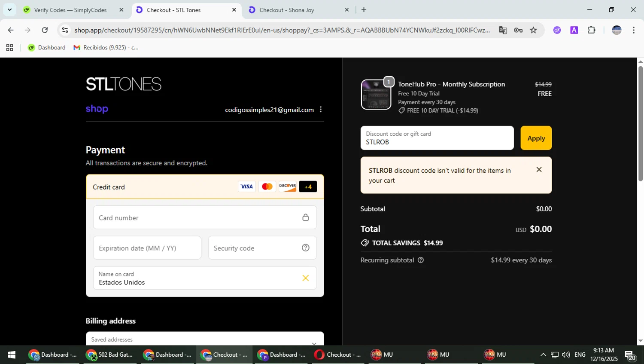Open account options dots beside the email
Viewport: 644px width, 364px height.
click(321, 110)
